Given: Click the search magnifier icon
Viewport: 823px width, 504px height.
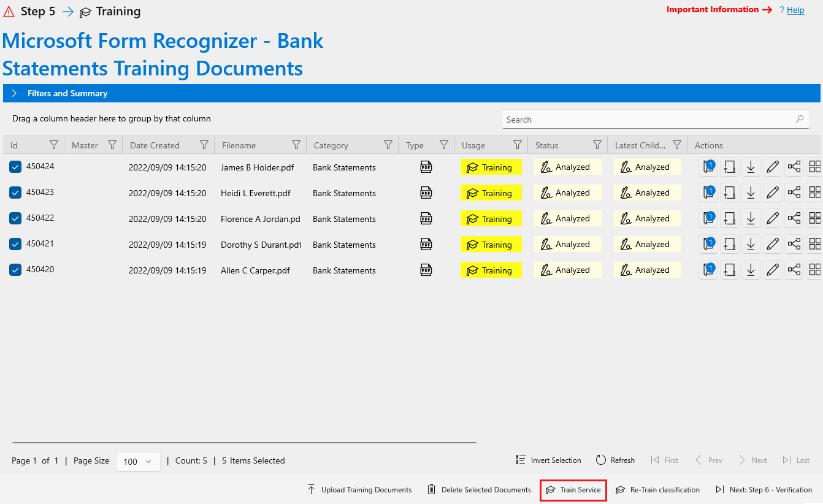Looking at the screenshot, I should coord(800,119).
